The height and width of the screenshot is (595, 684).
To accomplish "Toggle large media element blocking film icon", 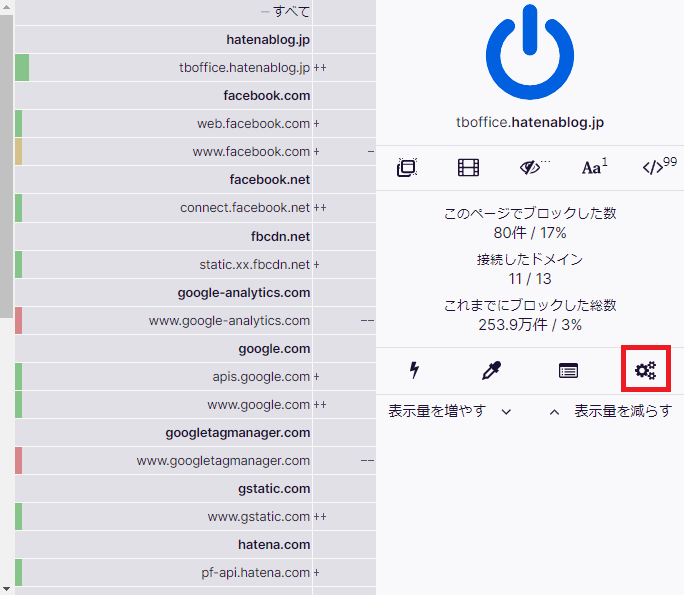I will coord(468,167).
